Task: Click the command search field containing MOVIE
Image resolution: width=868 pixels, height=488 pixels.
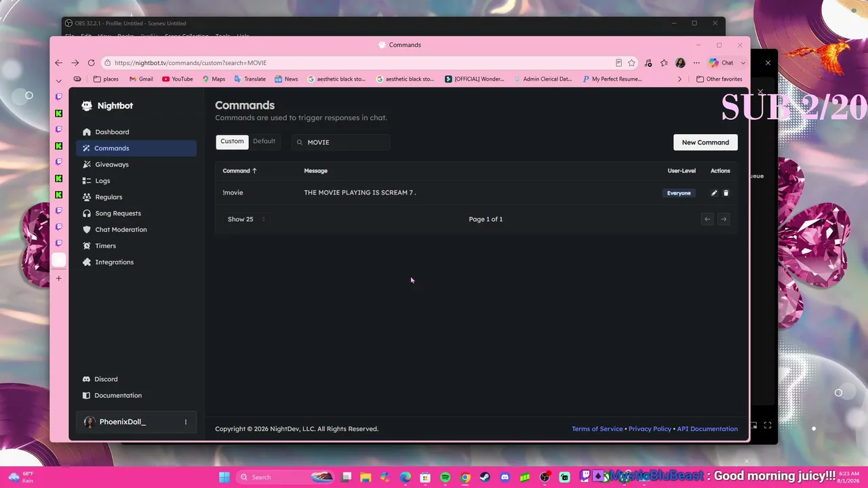Action: point(341,142)
